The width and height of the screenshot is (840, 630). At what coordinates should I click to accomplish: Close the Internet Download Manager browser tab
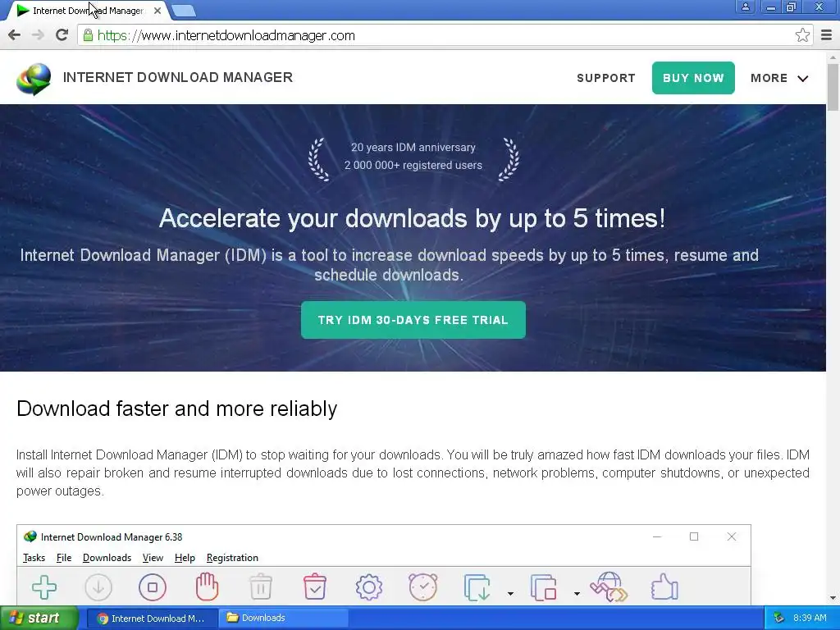click(x=157, y=11)
